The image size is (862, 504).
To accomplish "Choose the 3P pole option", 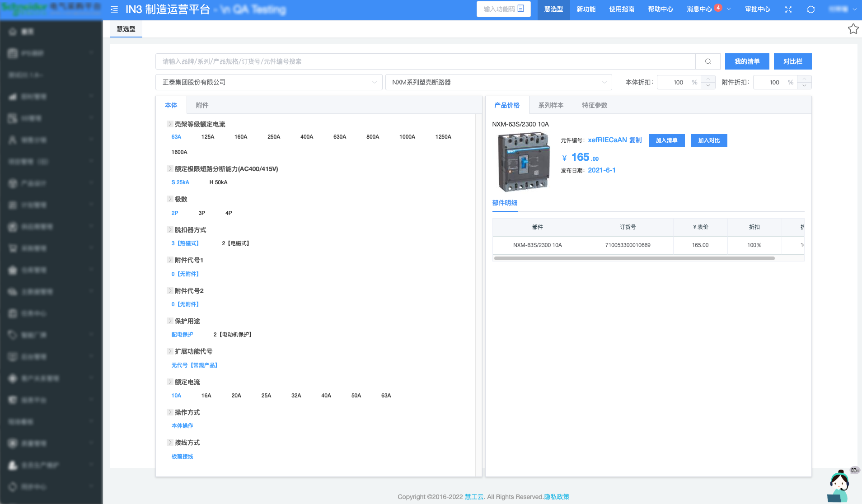I will click(201, 213).
